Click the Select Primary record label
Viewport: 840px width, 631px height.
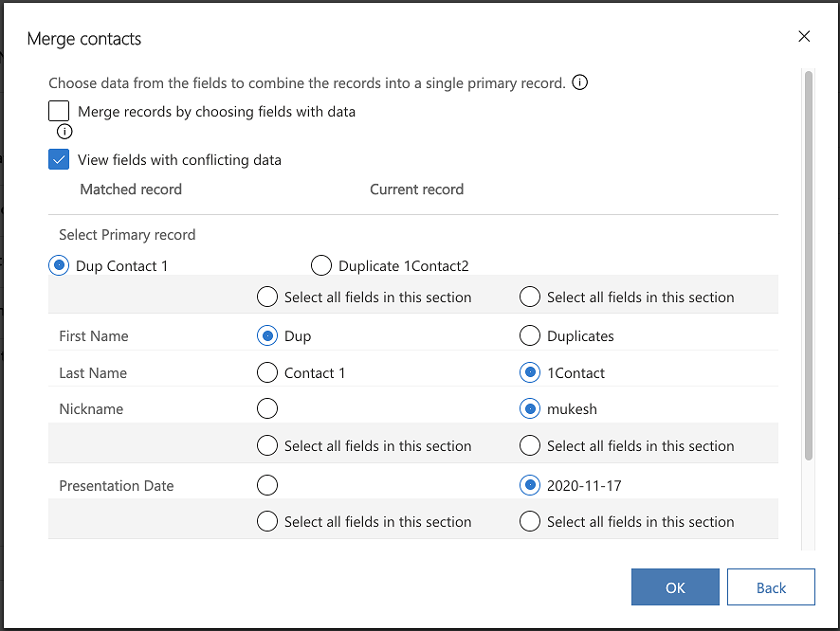point(127,235)
